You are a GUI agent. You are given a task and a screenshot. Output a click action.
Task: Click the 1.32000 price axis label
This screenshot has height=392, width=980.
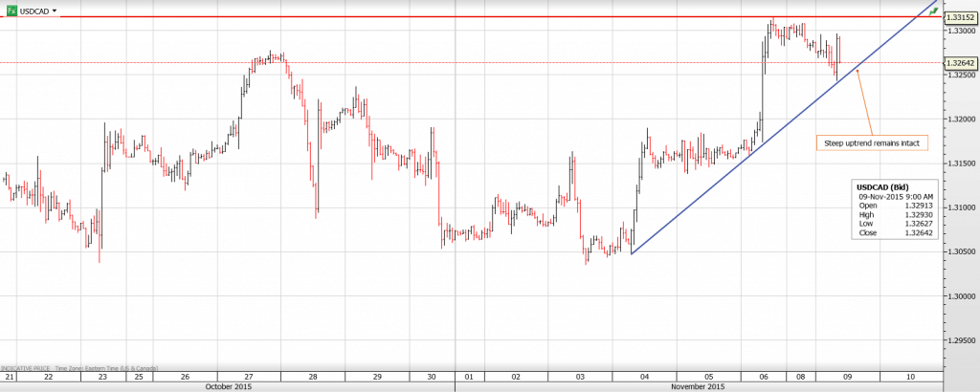point(960,119)
